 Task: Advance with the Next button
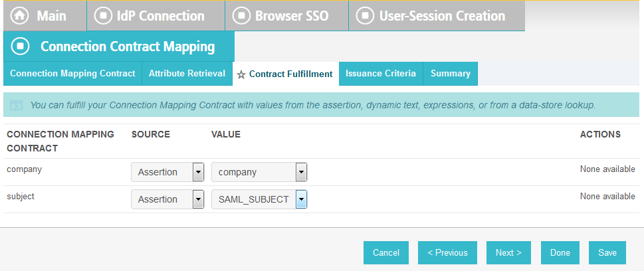click(x=508, y=252)
